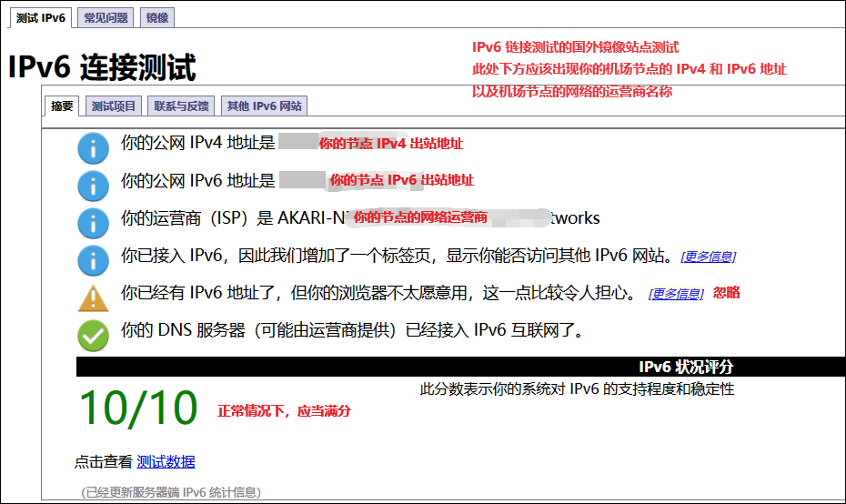
Task: Click info icon beside ISP row
Action: [x=94, y=223]
